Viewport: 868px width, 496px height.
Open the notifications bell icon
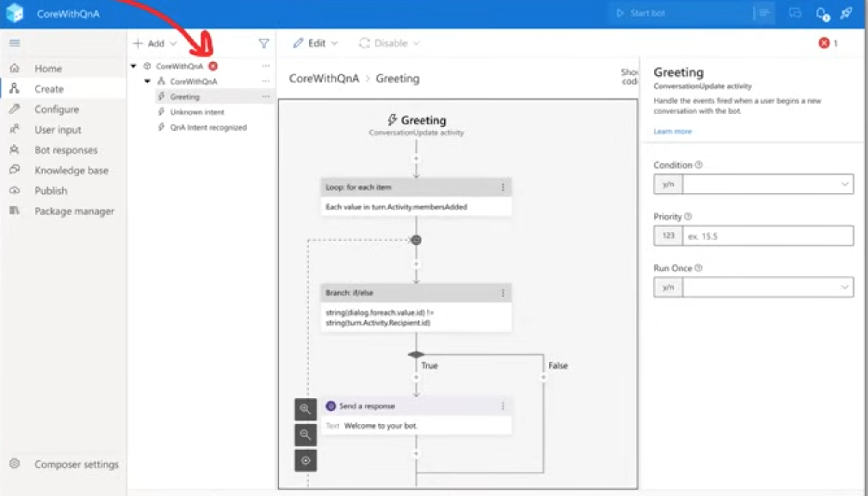[822, 13]
